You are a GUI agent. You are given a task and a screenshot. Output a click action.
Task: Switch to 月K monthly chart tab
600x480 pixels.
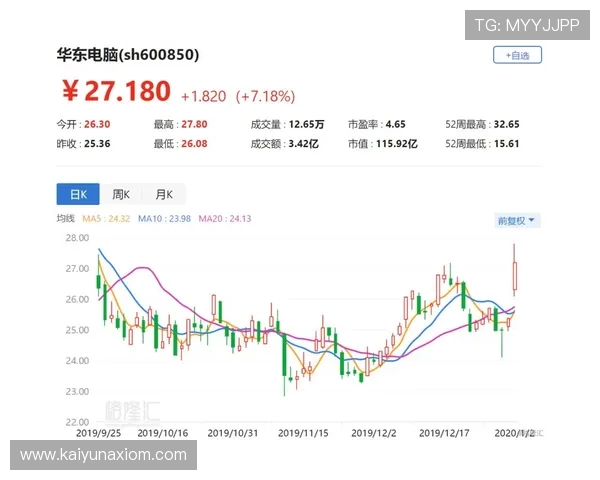tap(164, 194)
